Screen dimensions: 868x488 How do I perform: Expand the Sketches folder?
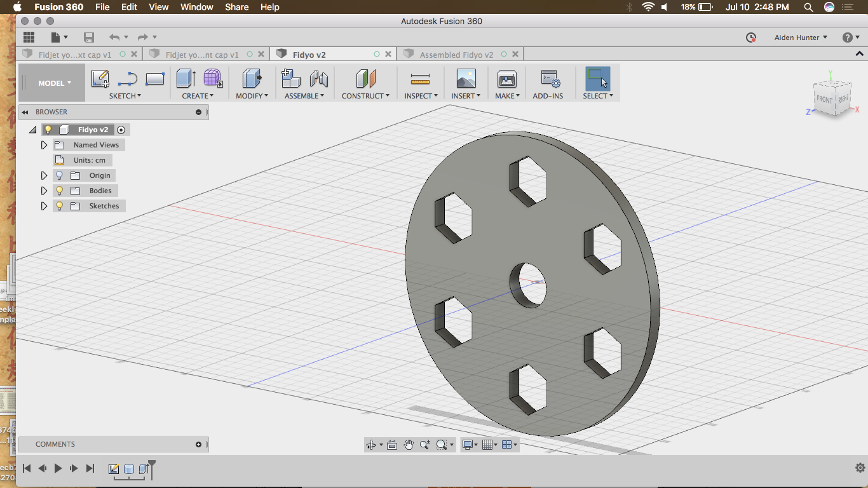[44, 206]
